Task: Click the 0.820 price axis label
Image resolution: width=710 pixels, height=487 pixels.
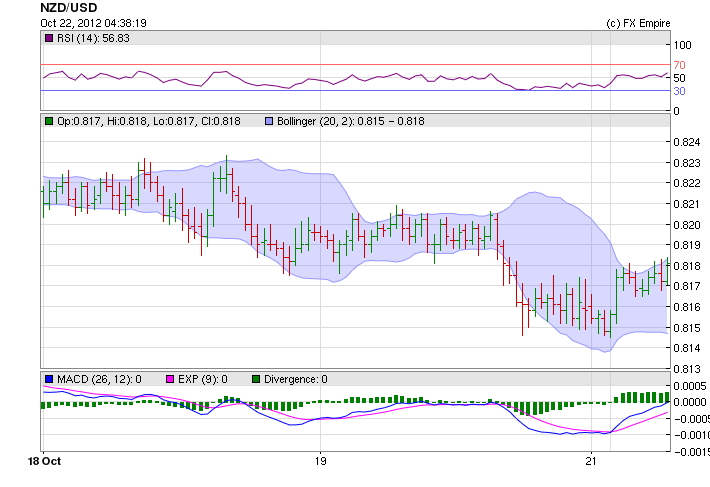Action: click(687, 225)
